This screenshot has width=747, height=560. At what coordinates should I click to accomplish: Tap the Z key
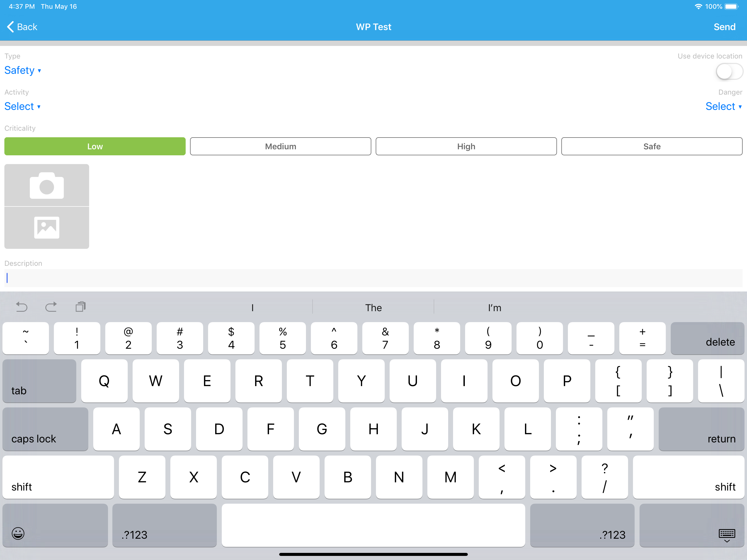pos(142,477)
